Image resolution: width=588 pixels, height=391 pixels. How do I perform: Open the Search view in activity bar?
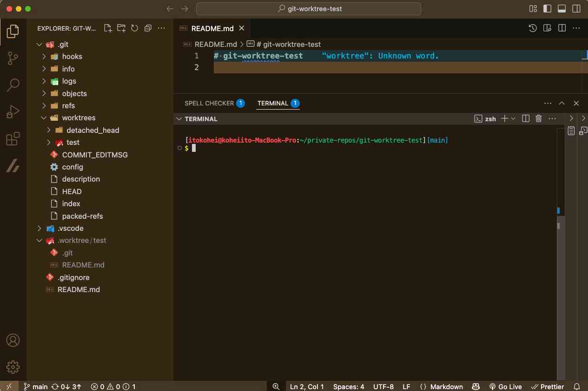13,85
